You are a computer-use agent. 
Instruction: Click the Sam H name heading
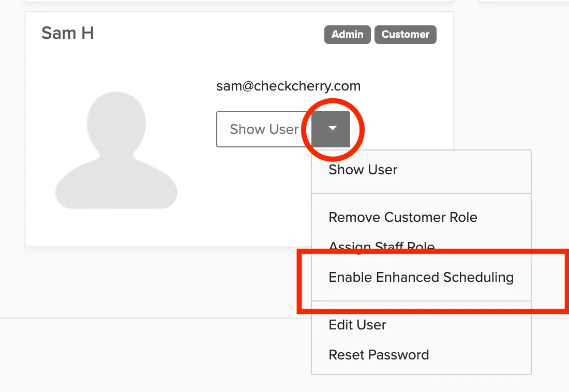[67, 33]
